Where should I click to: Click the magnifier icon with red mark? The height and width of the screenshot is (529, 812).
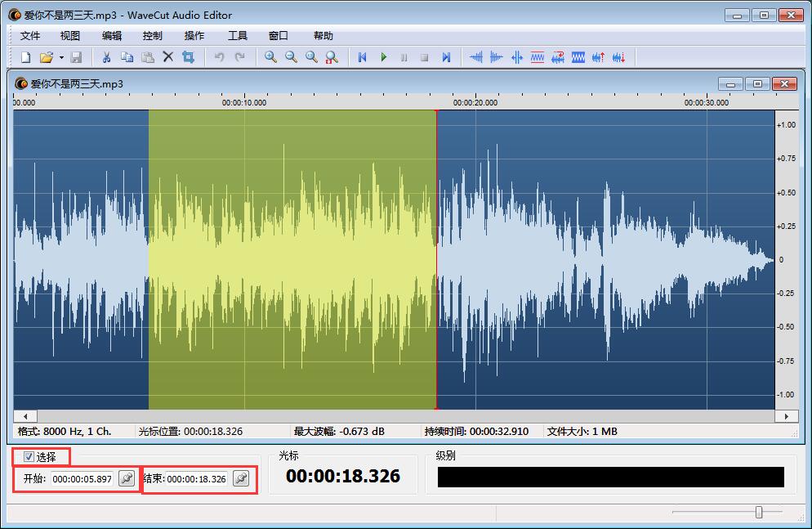pos(332,57)
